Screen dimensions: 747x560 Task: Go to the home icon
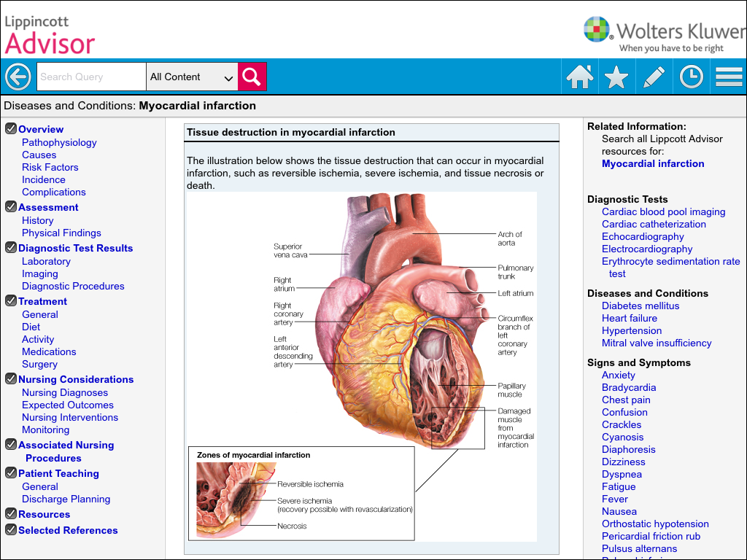click(x=579, y=77)
